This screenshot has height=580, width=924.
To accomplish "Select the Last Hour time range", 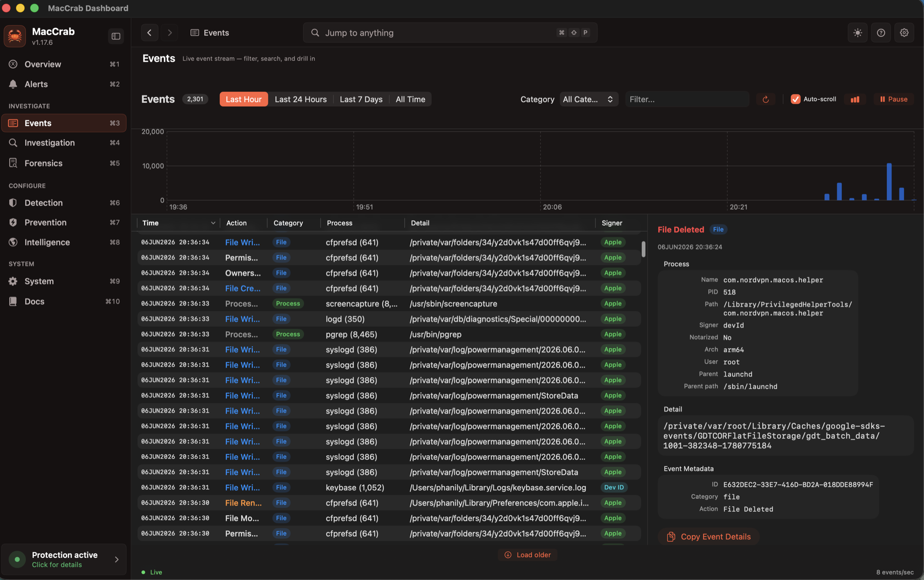I will click(x=243, y=99).
